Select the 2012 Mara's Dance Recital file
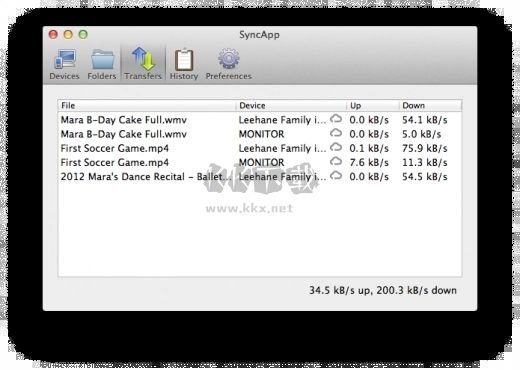This screenshot has width=520, height=370. 146,177
